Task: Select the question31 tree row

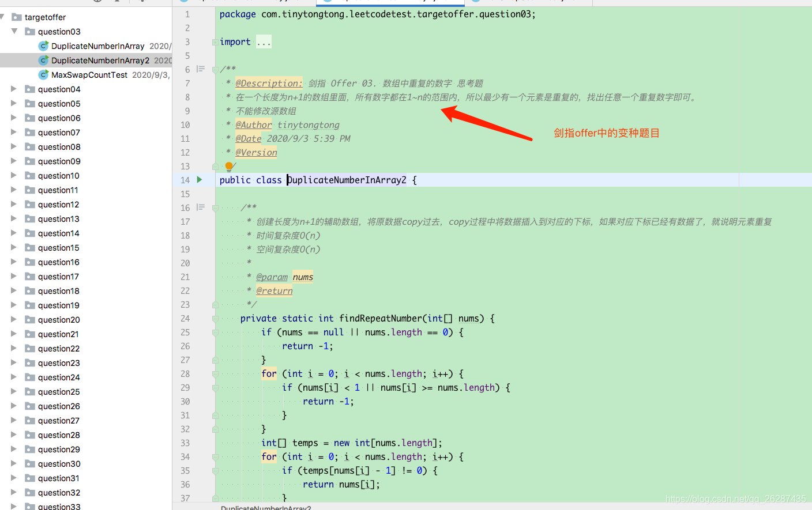Action: [86, 478]
